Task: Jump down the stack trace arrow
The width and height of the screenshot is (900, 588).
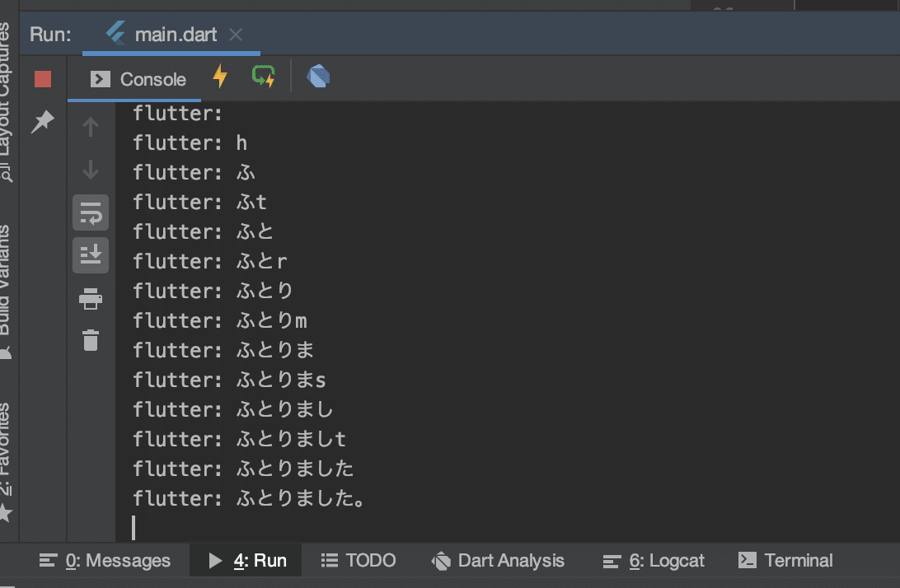Action: tap(91, 170)
